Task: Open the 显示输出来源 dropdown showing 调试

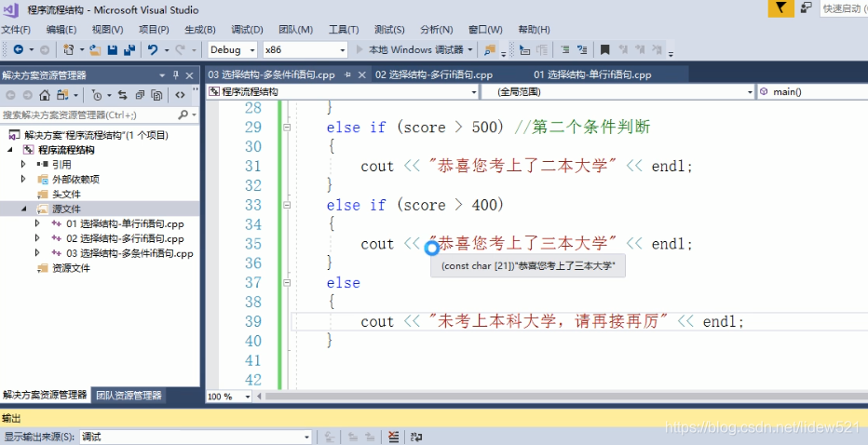Action: 196,437
